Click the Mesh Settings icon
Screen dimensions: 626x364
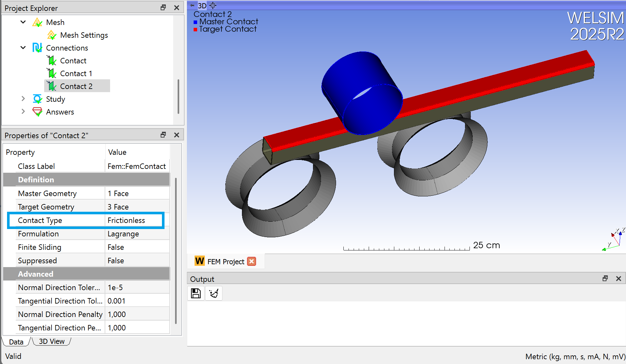[x=52, y=35]
